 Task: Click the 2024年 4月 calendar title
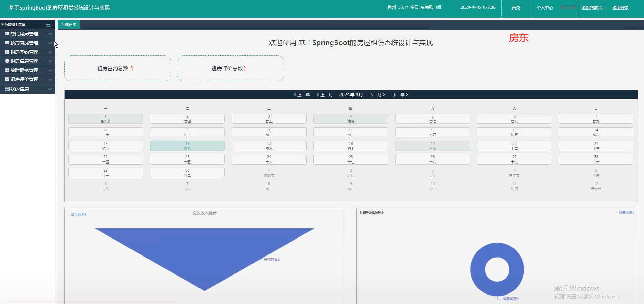[351, 95]
